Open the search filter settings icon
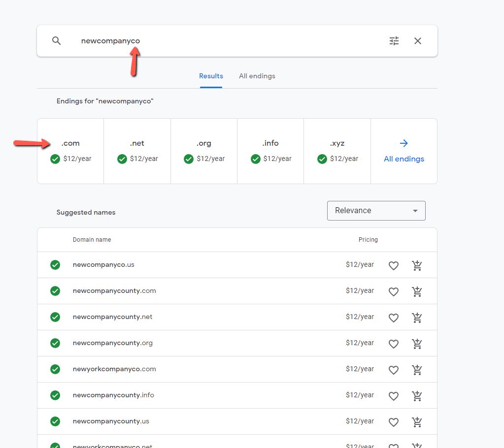 tap(394, 41)
